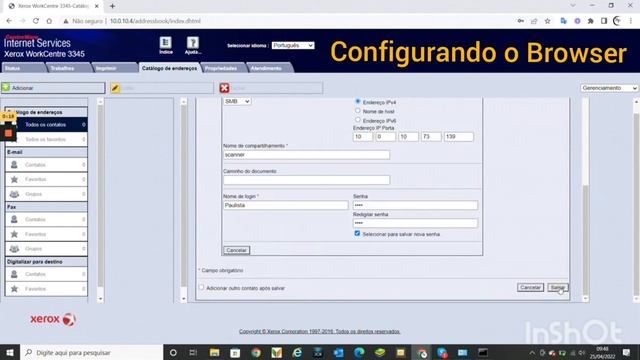
Task: Launch Internet Explorer from the taskbar
Action: coord(297,352)
